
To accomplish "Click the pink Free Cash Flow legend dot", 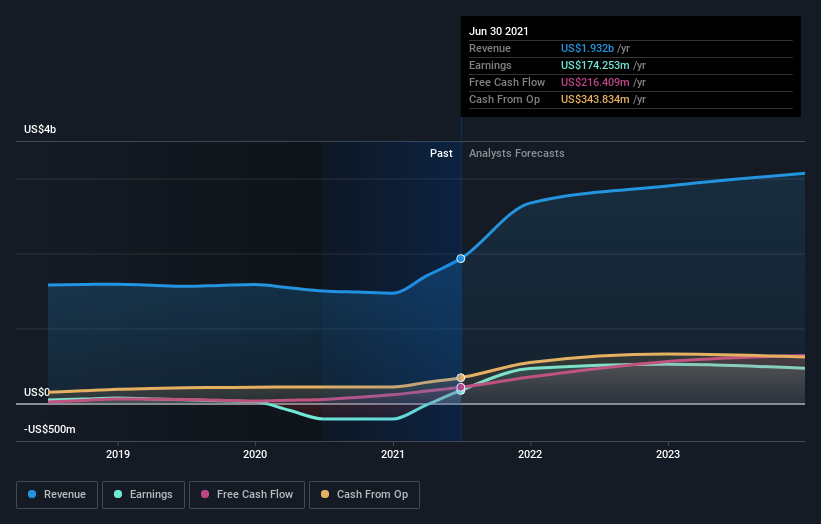I will 205,494.
